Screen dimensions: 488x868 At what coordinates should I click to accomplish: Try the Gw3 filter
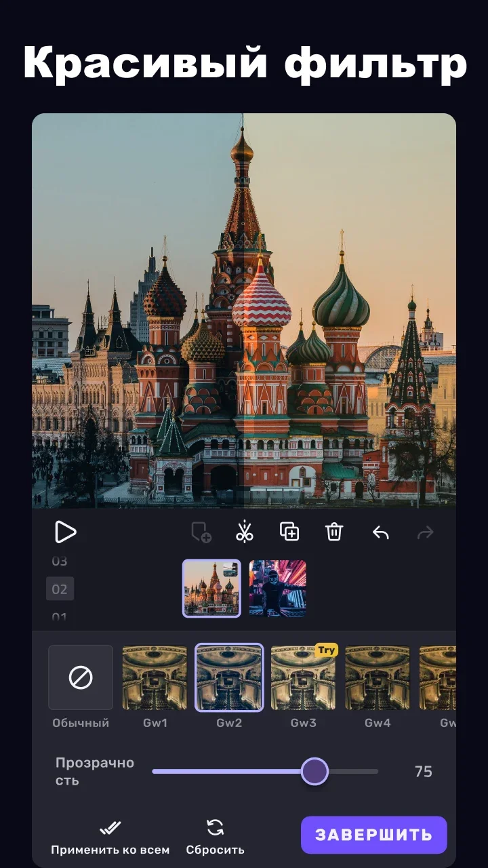click(x=303, y=677)
